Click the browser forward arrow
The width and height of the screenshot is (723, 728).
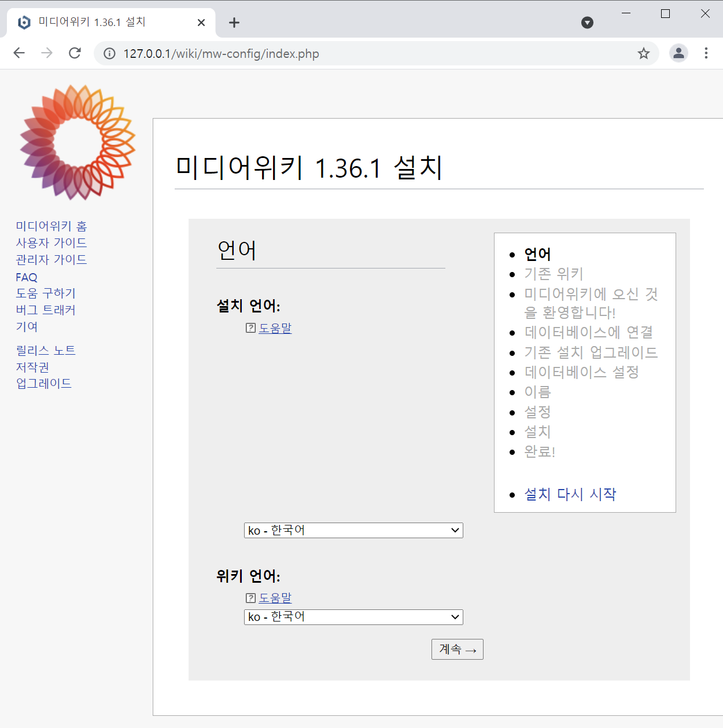pyautogui.click(x=47, y=53)
